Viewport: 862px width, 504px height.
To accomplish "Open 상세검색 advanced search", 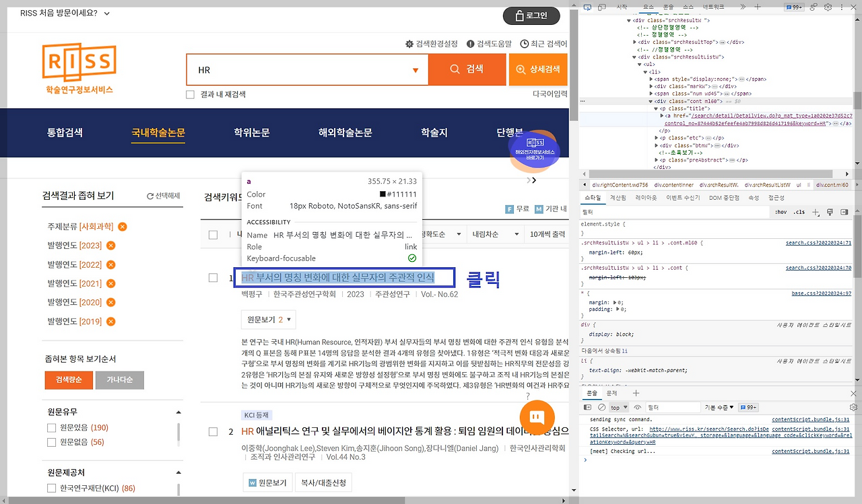I will click(x=538, y=69).
